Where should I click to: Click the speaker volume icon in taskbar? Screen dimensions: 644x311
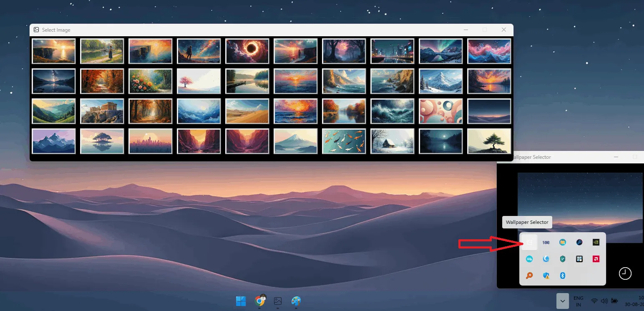point(604,301)
